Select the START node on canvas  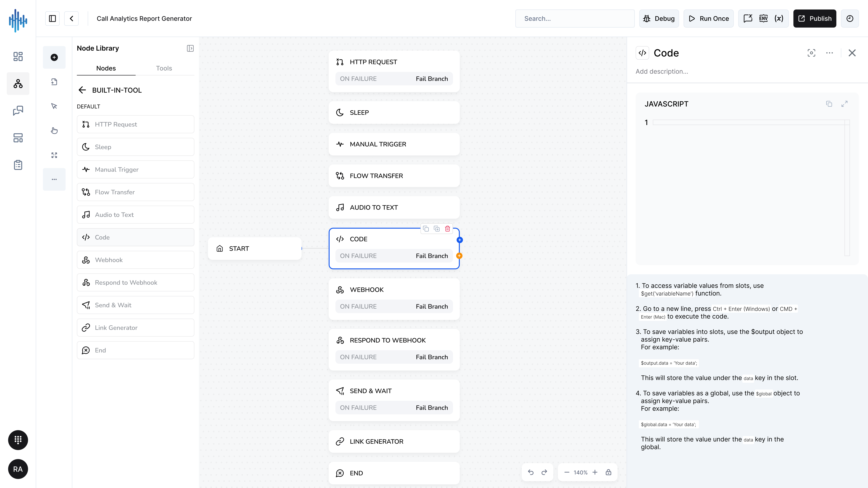click(255, 249)
